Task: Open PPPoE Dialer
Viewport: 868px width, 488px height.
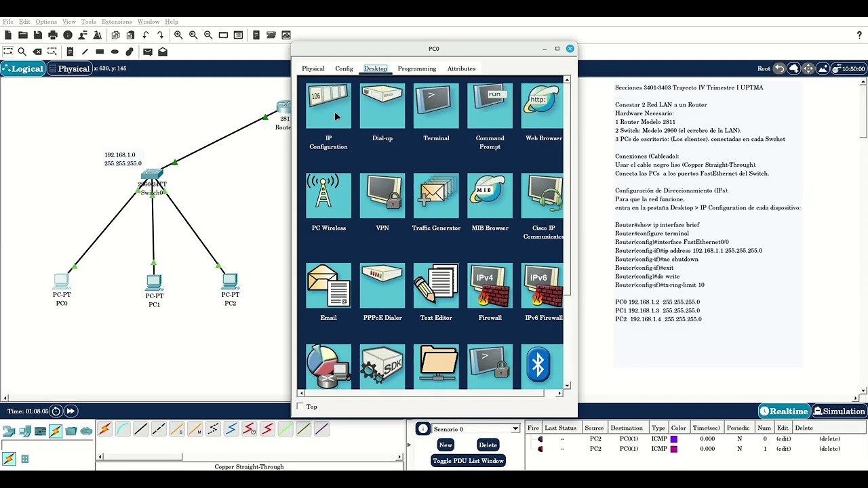Action: tap(382, 285)
